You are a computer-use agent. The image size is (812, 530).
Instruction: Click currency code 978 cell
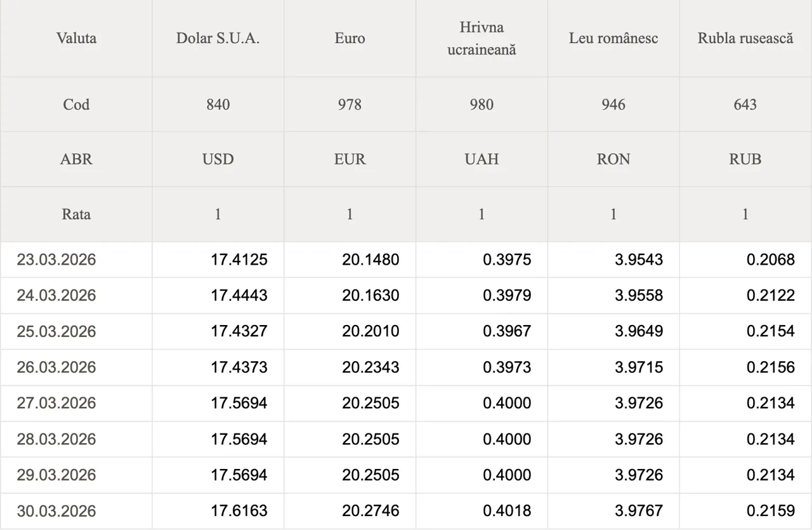[x=350, y=105]
